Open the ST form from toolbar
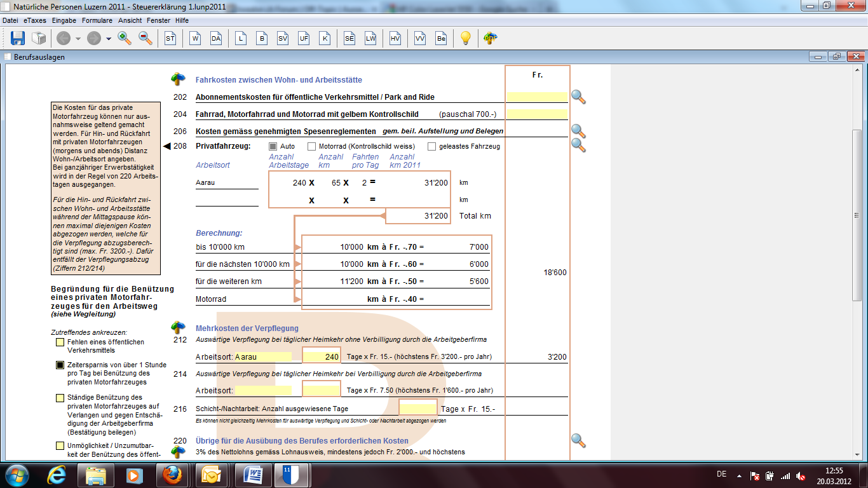The height and width of the screenshot is (488, 868). coord(170,39)
